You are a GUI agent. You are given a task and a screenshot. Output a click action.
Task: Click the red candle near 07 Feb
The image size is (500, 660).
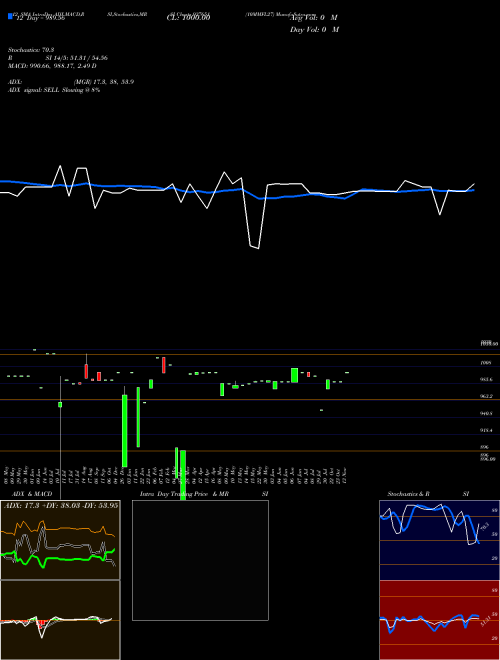(164, 365)
